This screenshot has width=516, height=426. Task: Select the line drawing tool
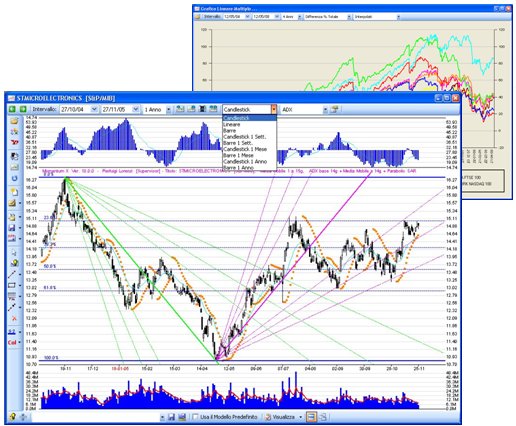[x=12, y=274]
